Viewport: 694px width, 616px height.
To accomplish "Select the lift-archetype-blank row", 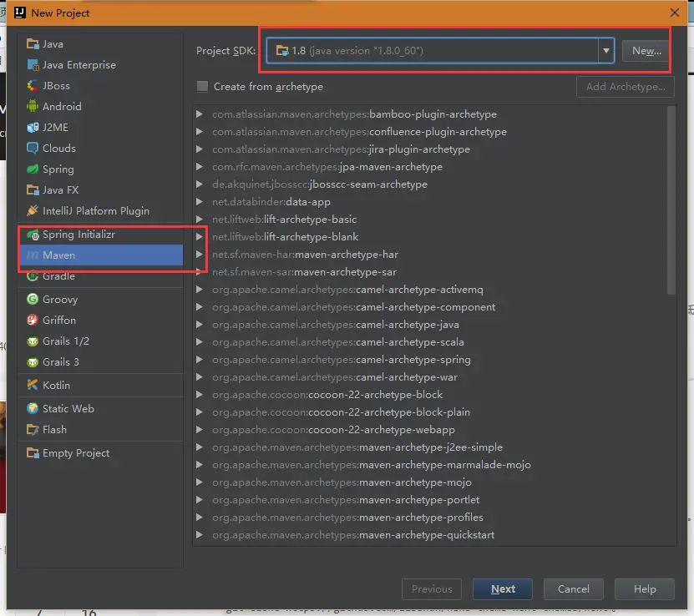I will click(x=430, y=237).
